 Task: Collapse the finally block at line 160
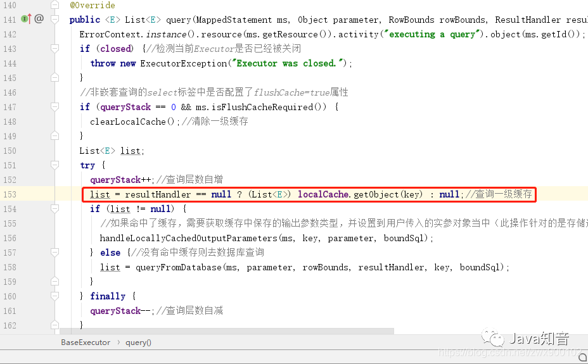pos(54,296)
